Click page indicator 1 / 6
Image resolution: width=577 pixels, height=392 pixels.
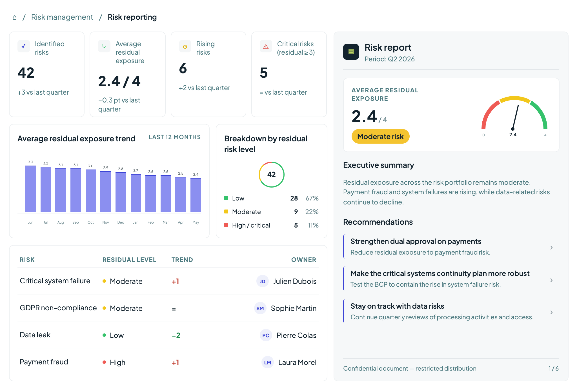coord(554,368)
